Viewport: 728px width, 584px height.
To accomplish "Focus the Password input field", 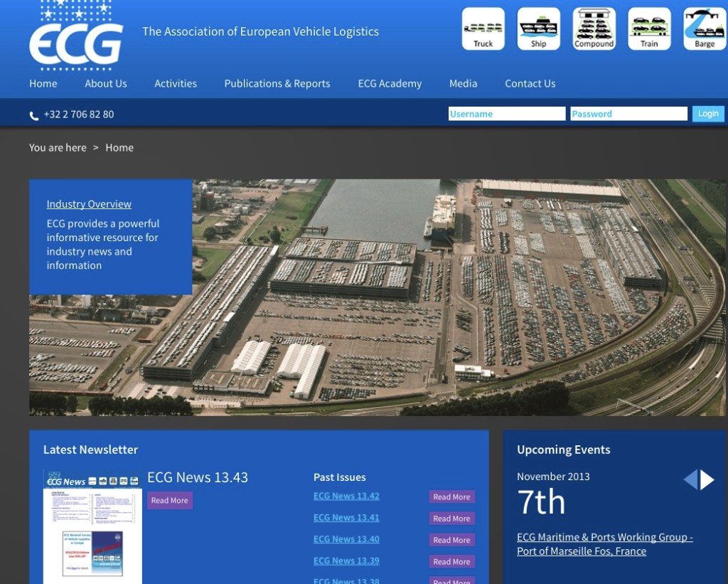I will point(628,114).
